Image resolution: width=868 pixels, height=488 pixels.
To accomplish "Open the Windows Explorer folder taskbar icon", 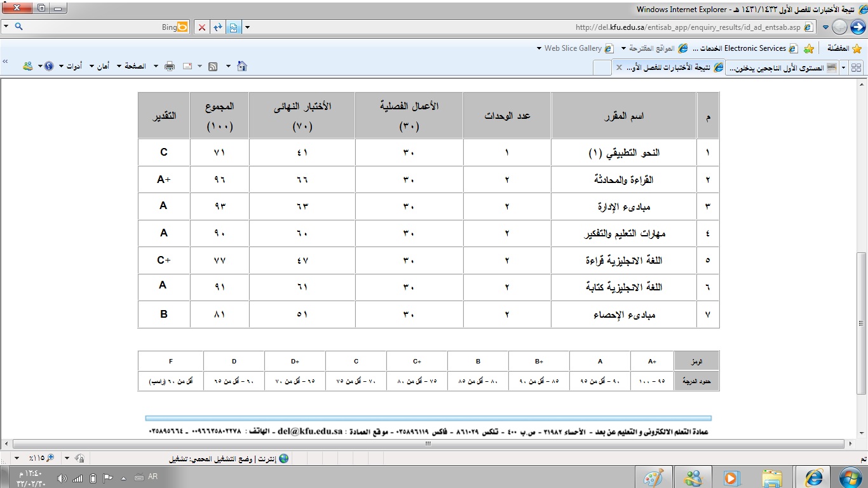I will (x=772, y=477).
